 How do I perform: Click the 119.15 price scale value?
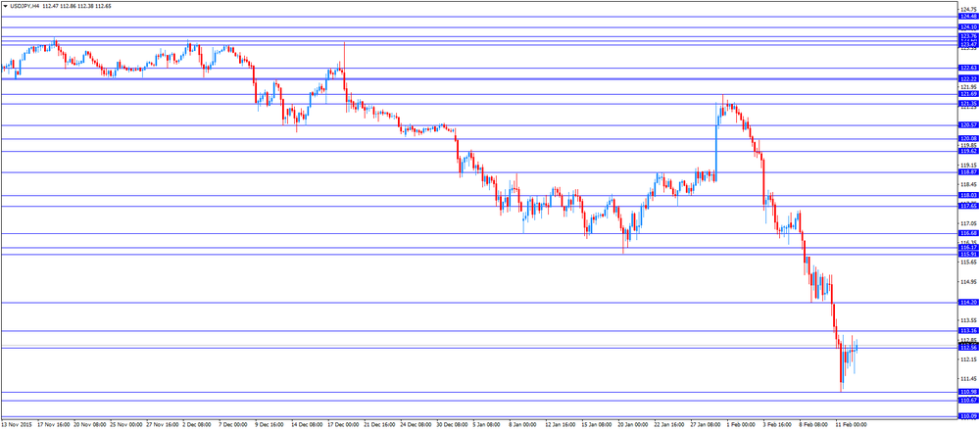(x=969, y=166)
